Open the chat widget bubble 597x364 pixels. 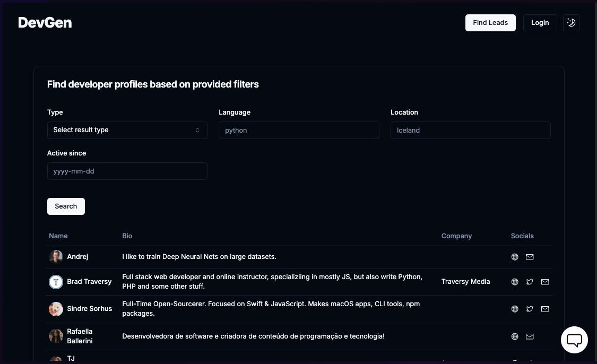(x=574, y=340)
